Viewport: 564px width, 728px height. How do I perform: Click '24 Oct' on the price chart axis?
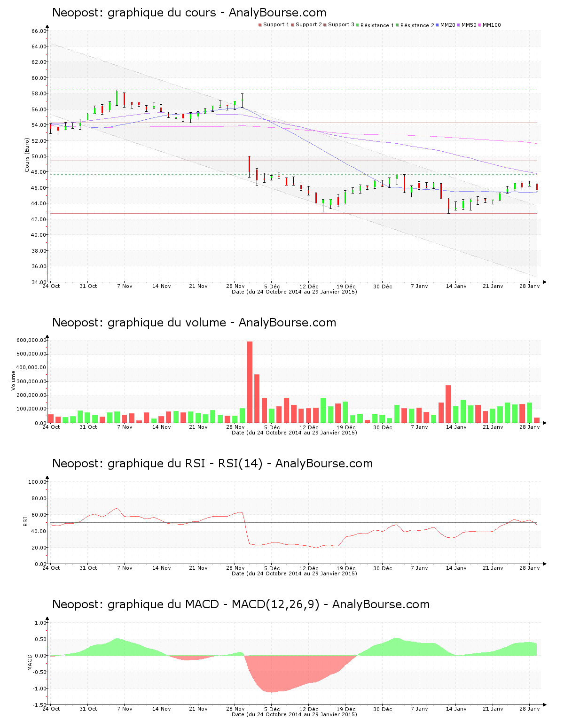point(51,286)
